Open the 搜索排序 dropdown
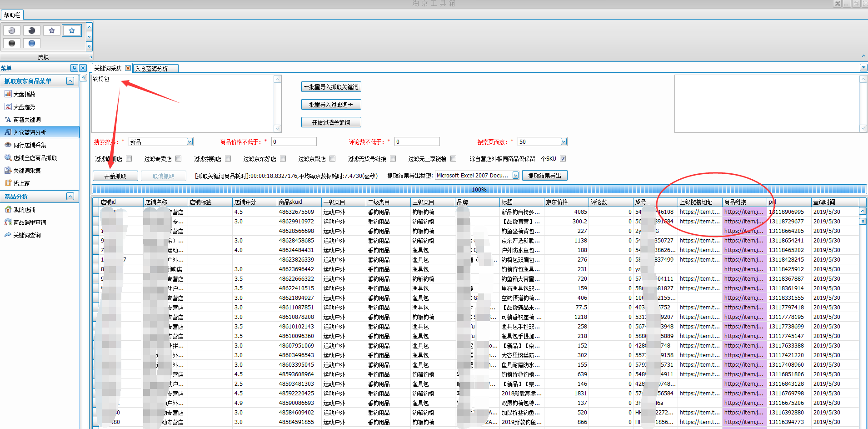 coord(190,141)
